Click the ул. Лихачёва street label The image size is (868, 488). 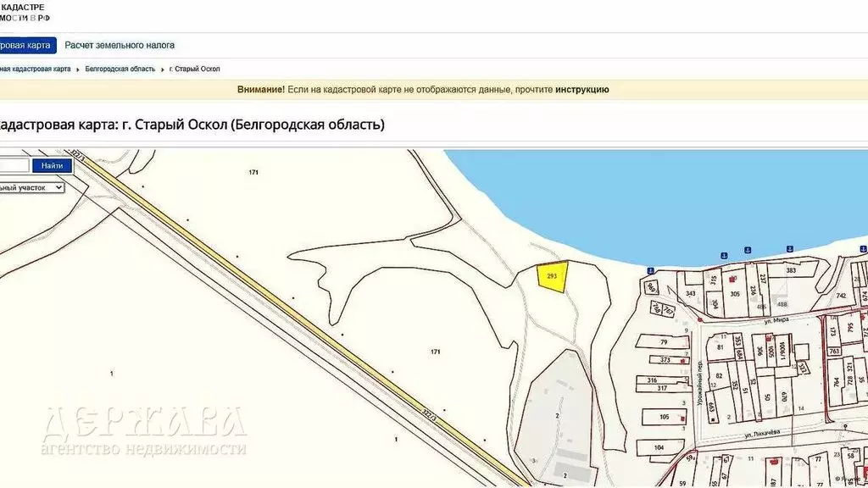(762, 434)
